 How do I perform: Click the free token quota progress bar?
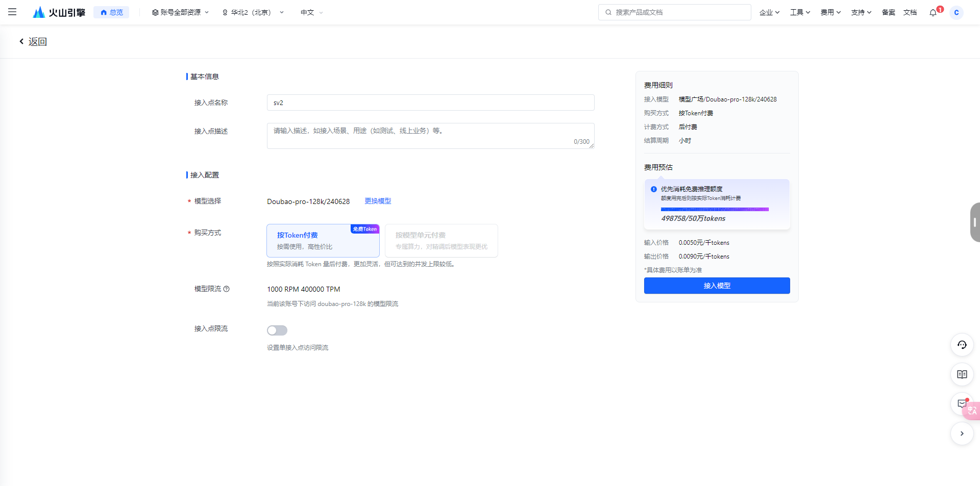point(715,209)
